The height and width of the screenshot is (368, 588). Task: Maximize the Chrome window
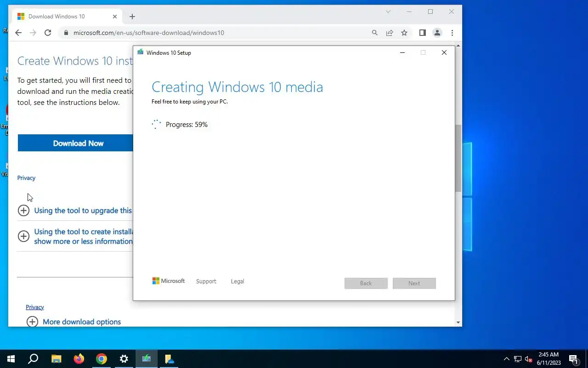tap(430, 11)
